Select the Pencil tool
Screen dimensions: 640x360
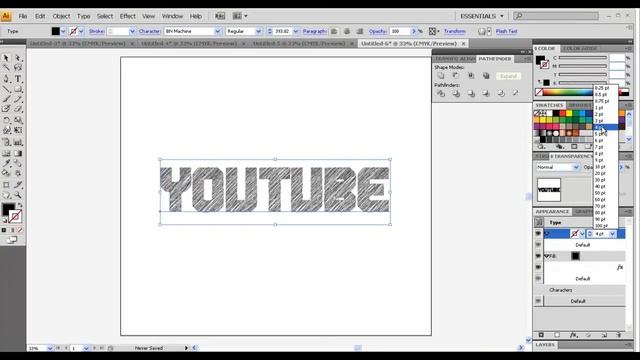(x=18, y=99)
